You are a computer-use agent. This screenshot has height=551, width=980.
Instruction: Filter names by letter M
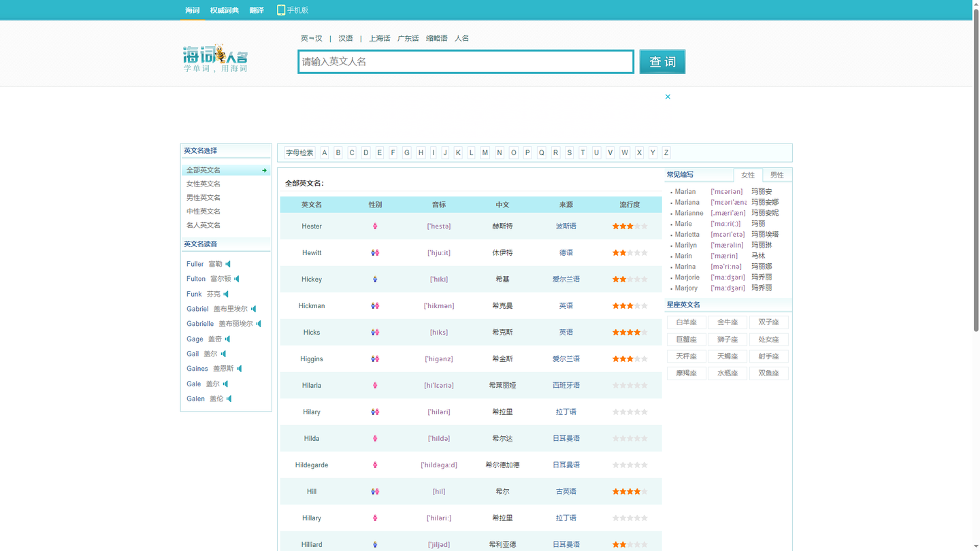[485, 152]
